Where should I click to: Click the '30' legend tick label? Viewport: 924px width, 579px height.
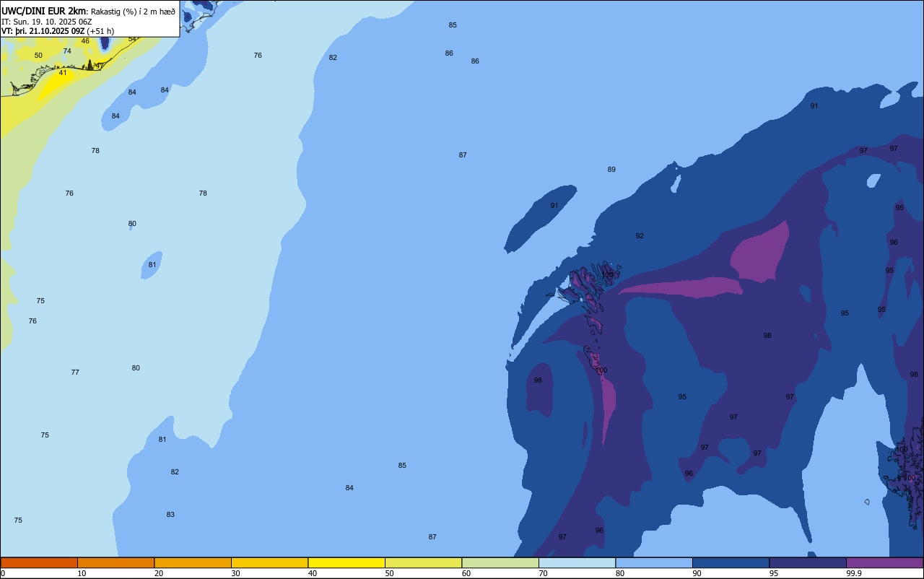tap(235, 573)
